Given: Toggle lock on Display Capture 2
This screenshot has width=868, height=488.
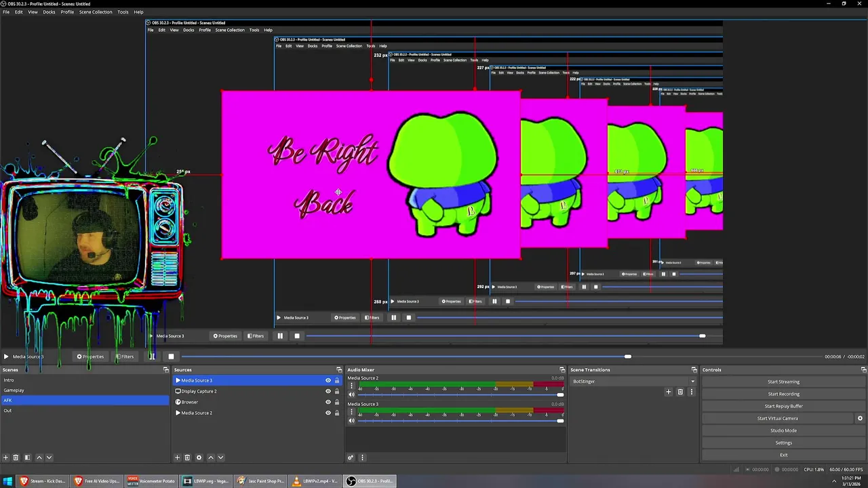Looking at the screenshot, I should tap(337, 391).
